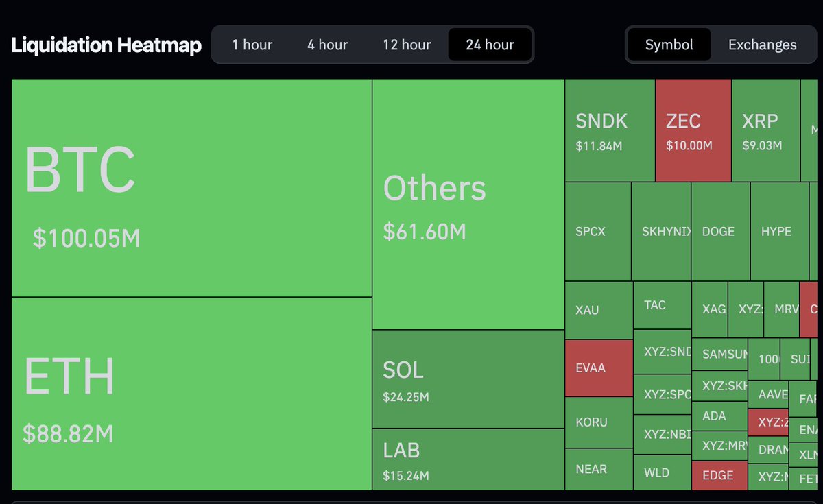Viewport: 823px width, 504px height.
Task: Open the red EVAA tile
Action: [x=599, y=368]
